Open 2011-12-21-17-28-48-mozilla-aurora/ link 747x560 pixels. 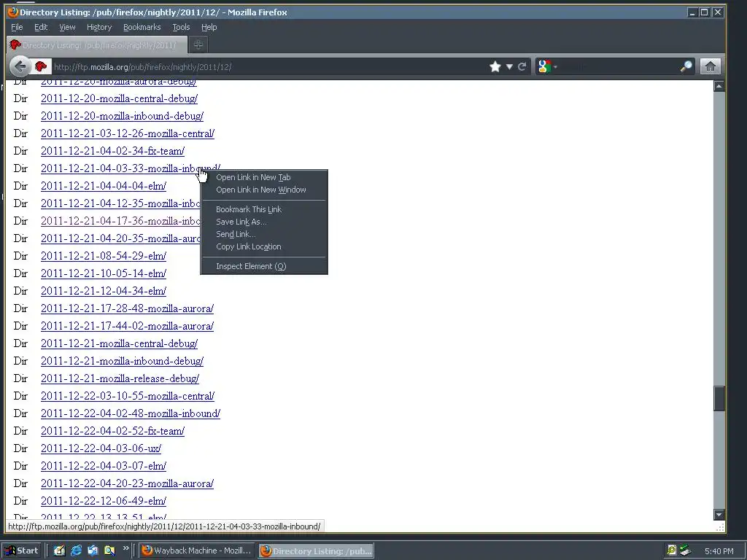[127, 308]
